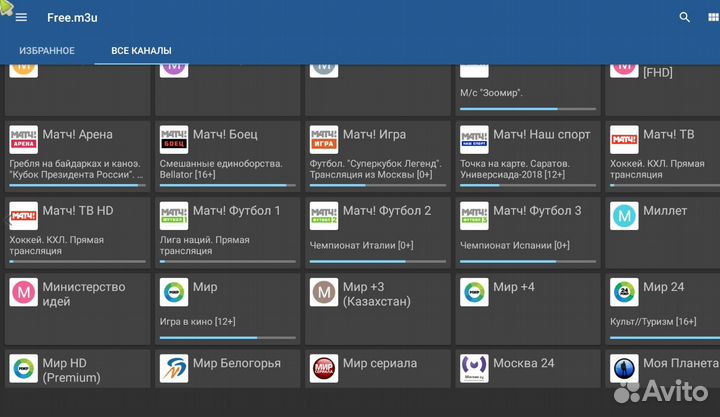This screenshot has width=720, height=417.
Task: Click the Смешанные единоборства. Bellator [16+] description
Action: click(x=221, y=169)
